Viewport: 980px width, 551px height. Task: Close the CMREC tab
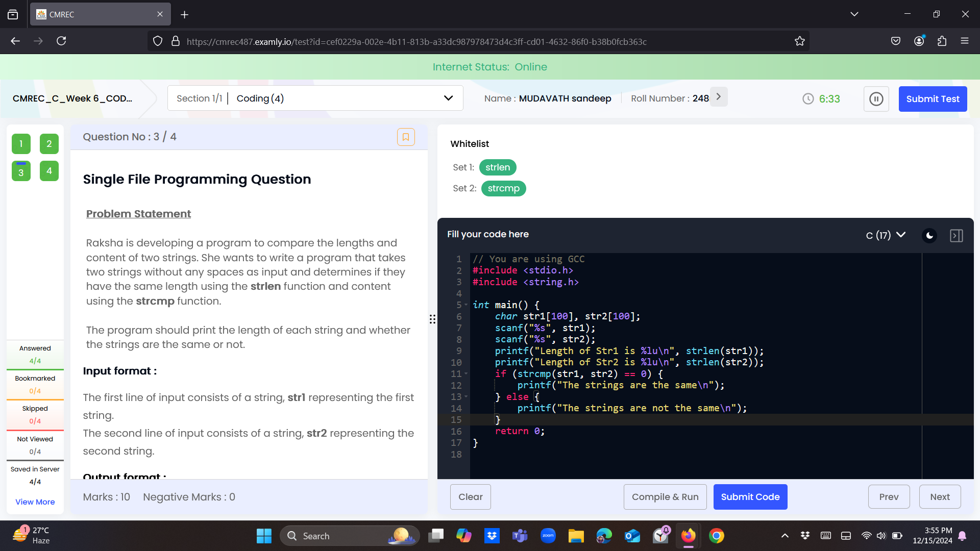tap(160, 14)
